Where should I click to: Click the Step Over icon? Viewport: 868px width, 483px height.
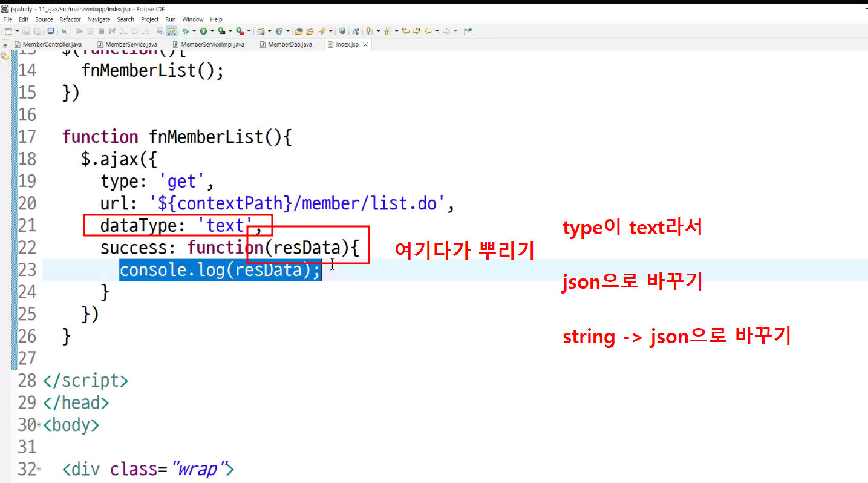(x=134, y=31)
